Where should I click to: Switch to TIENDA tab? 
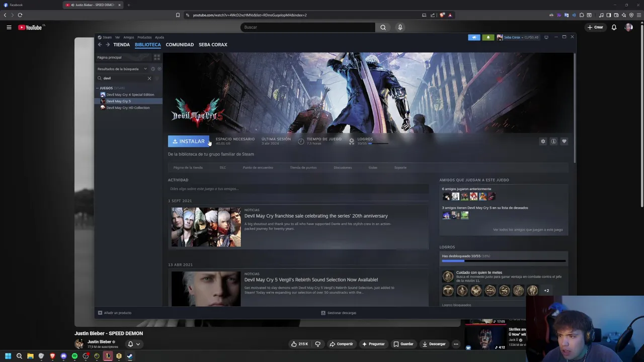121,45
